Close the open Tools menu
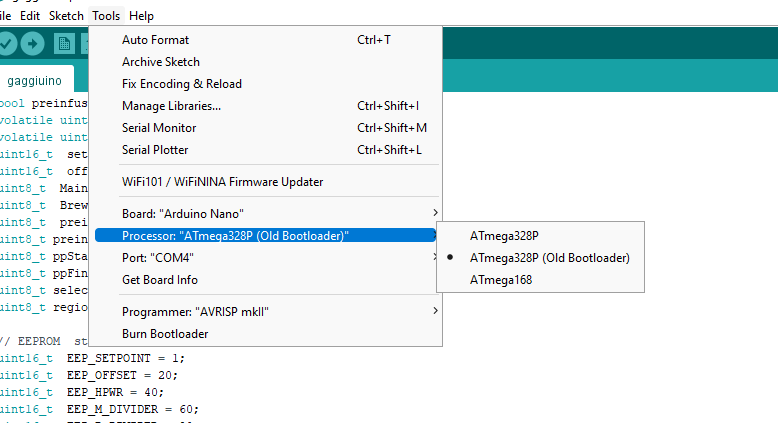Screen dimensions: 778x423 click(x=106, y=16)
